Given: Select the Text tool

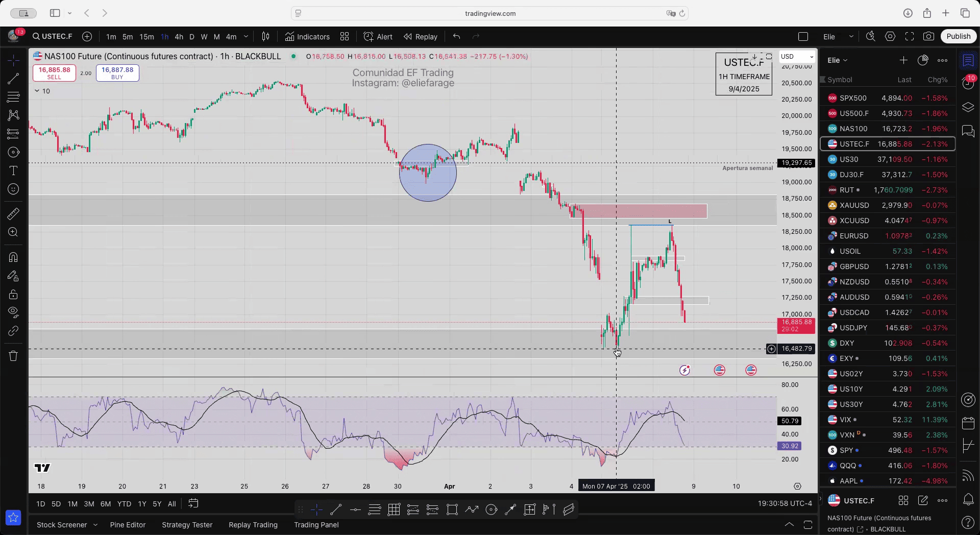Looking at the screenshot, I should pos(13,171).
